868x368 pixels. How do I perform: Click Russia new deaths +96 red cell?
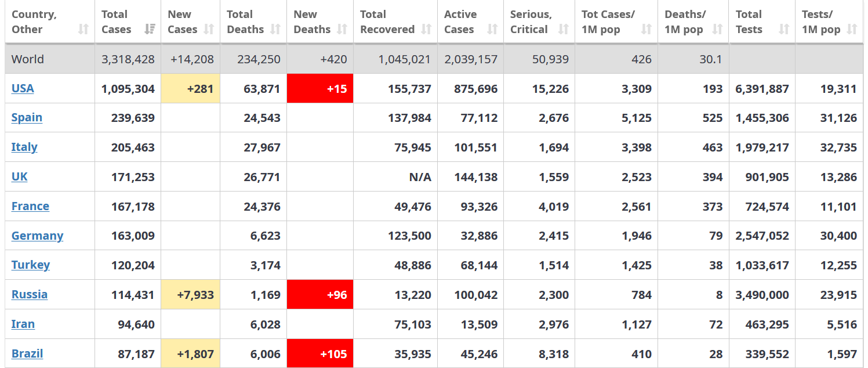tap(320, 294)
